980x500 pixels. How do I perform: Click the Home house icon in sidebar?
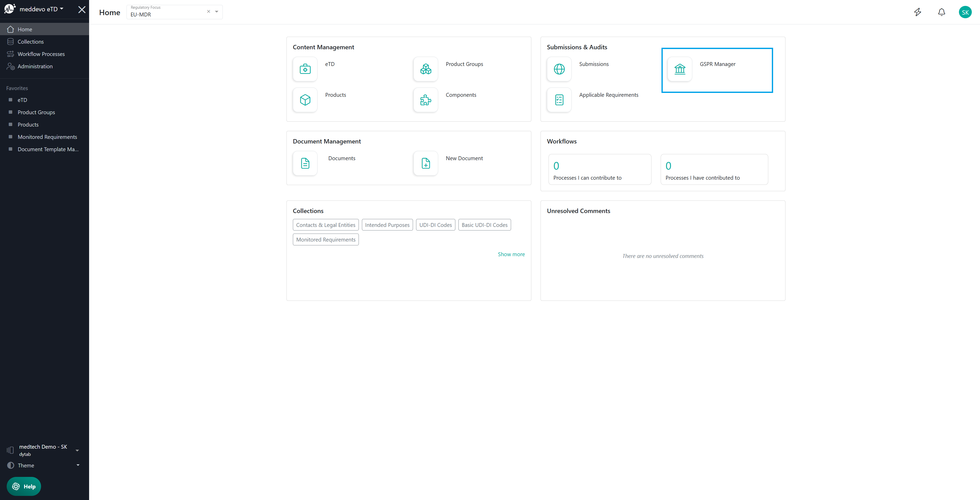point(10,29)
